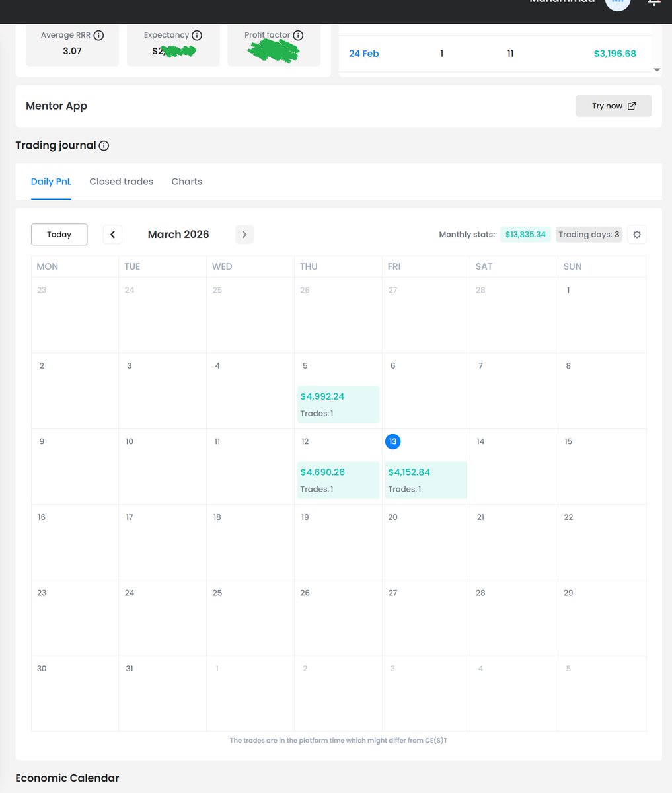The width and height of the screenshot is (672, 793).
Task: Click the March 2026 month label
Action: [x=178, y=235]
